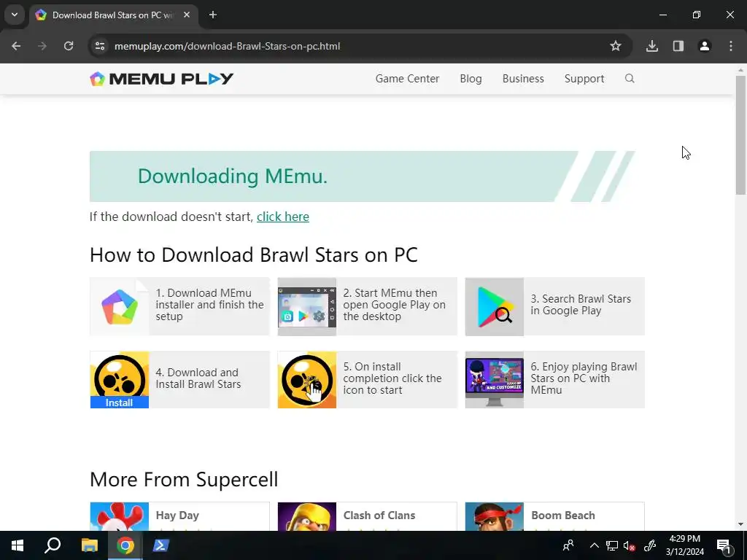Select the Download Brawl Stars tab
This screenshot has height=560, width=747.
pyautogui.click(x=113, y=15)
